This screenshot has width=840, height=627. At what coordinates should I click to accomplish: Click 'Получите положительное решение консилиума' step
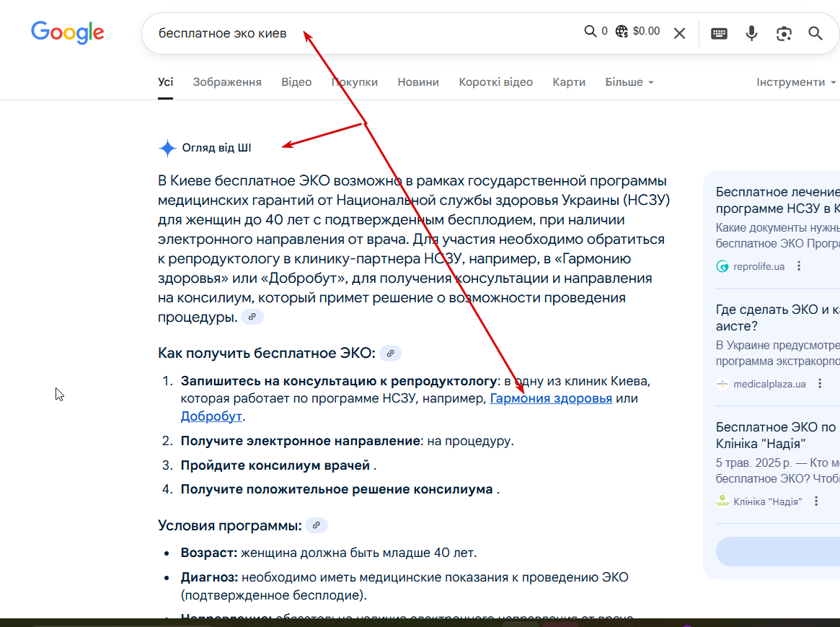pyautogui.click(x=337, y=489)
